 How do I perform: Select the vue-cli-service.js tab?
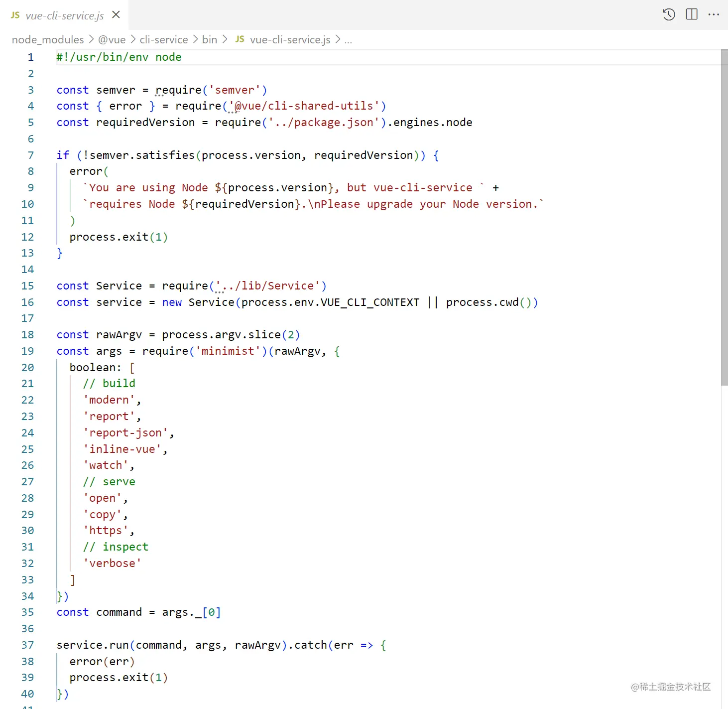64,15
